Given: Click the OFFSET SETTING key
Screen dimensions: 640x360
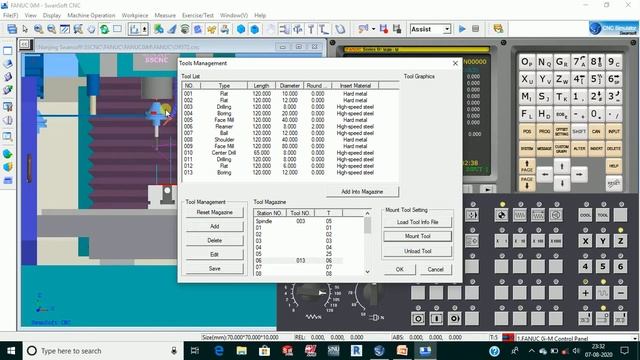Looking at the screenshot, I should point(562,131).
